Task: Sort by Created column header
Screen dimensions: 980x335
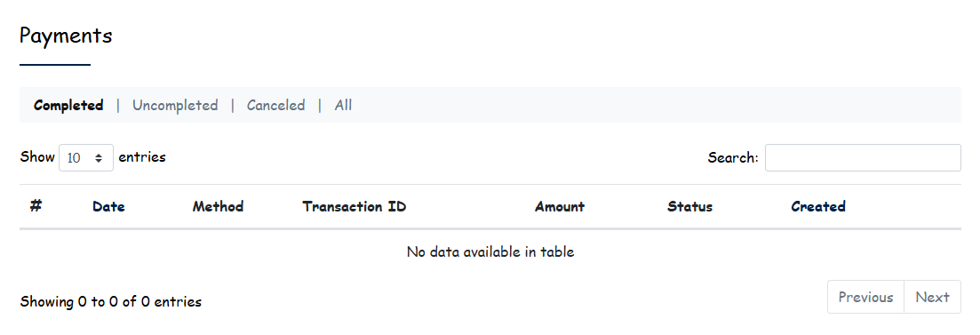Action: click(x=818, y=206)
